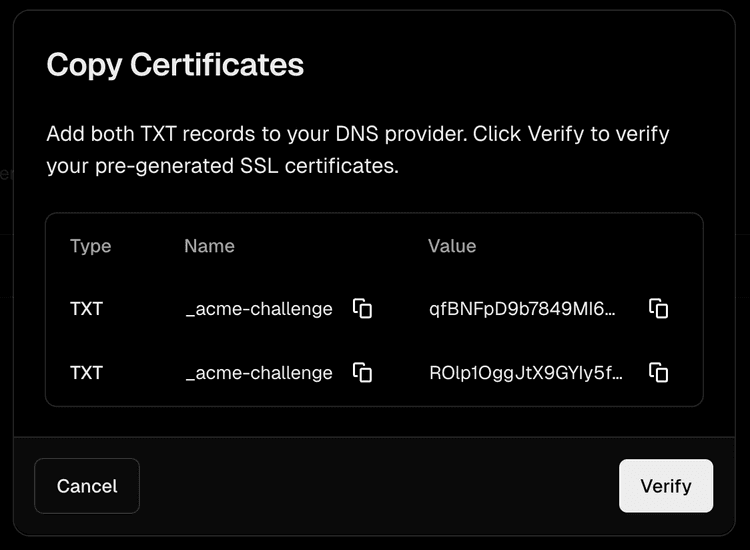The width and height of the screenshot is (750, 550).
Task: Click "DNS provider" in the instructions
Action: click(x=387, y=133)
